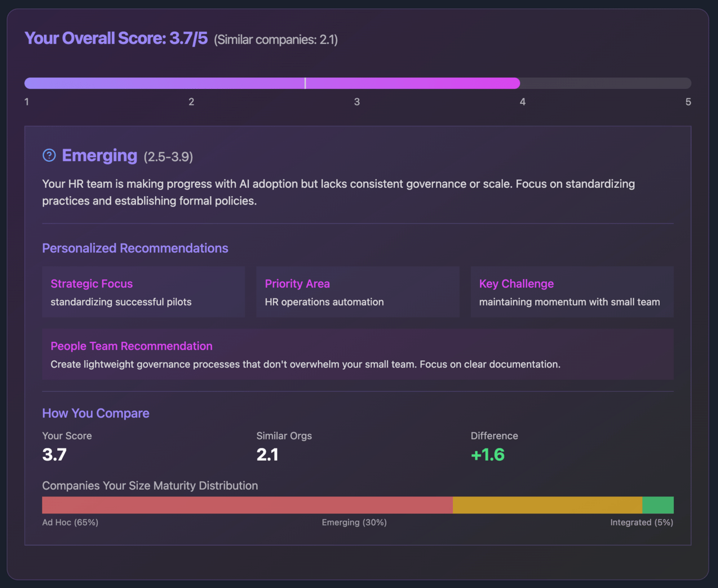Viewport: 718px width, 588px height.
Task: Click the green "+1.6" difference value
Action: click(x=487, y=455)
